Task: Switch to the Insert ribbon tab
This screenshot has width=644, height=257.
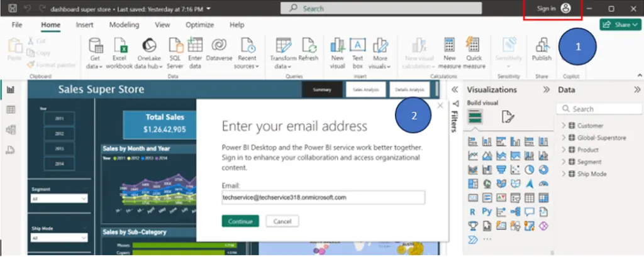Action: tap(85, 25)
